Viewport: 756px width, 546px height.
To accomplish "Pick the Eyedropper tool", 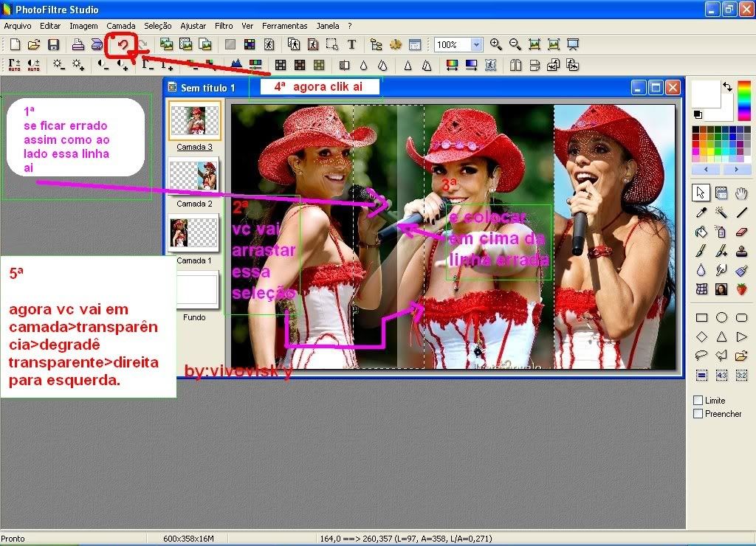I will click(x=701, y=212).
